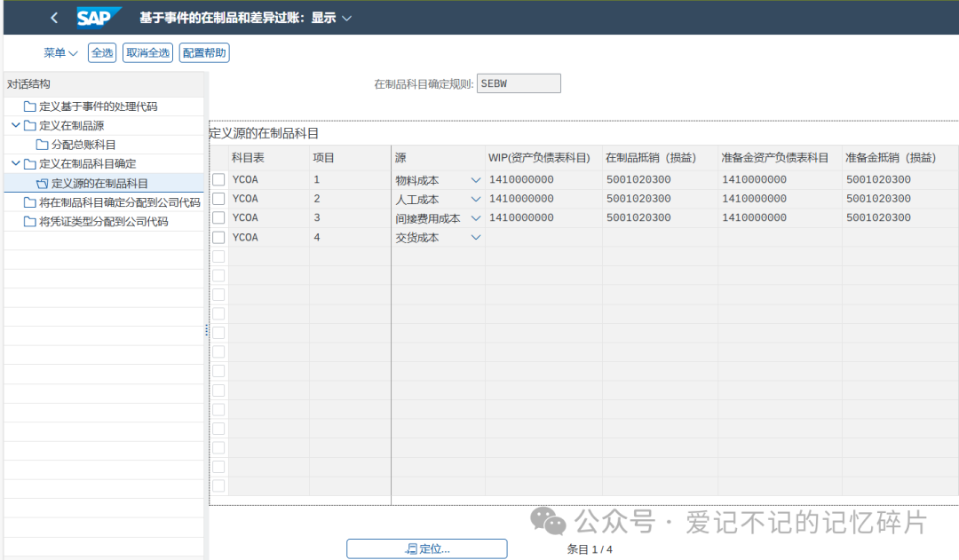Open the title bar dropdown chevron
The width and height of the screenshot is (959, 560).
click(347, 19)
